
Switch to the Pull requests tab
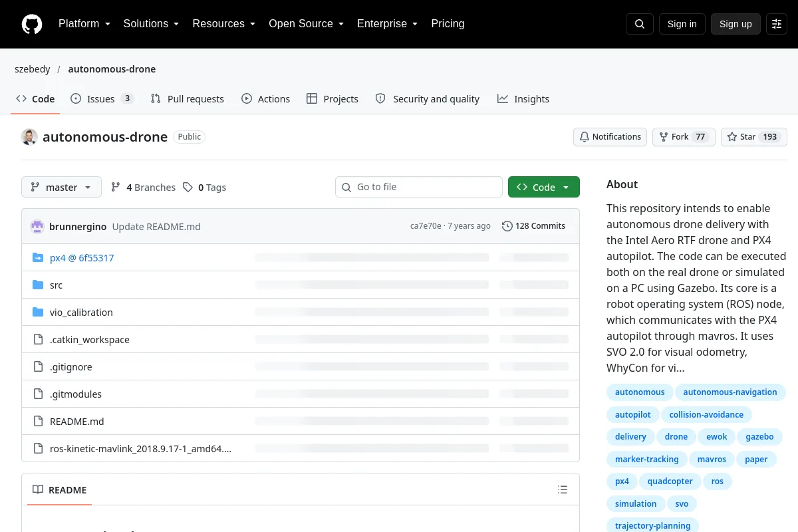(188, 98)
